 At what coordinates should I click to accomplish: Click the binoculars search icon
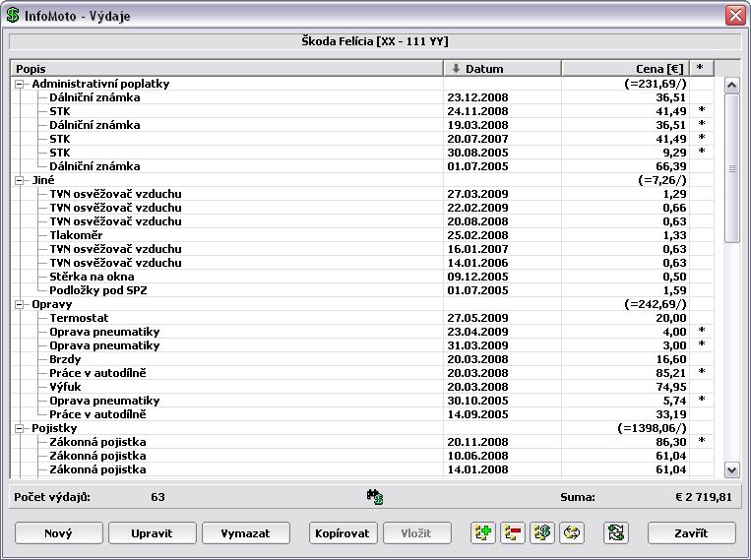point(375,496)
